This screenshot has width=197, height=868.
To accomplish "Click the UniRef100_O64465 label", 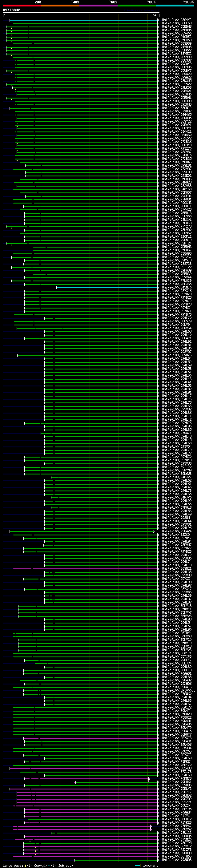I will (x=177, y=115).
